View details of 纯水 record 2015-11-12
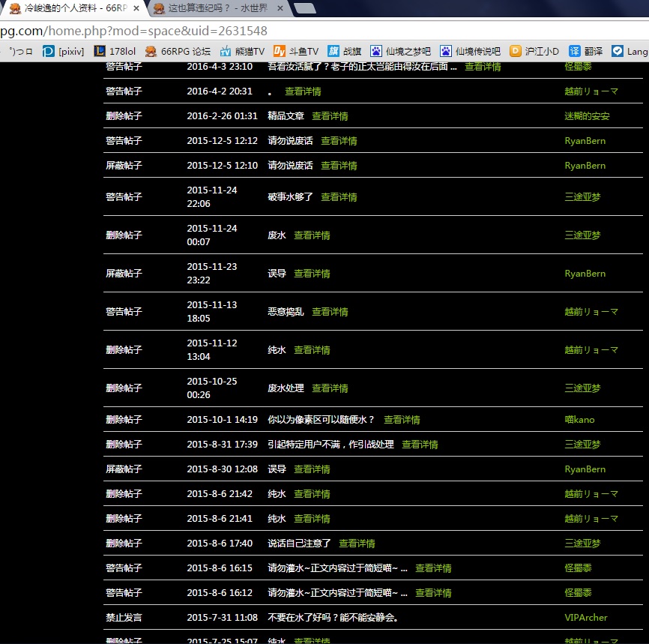This screenshot has width=649, height=644. coord(312,350)
